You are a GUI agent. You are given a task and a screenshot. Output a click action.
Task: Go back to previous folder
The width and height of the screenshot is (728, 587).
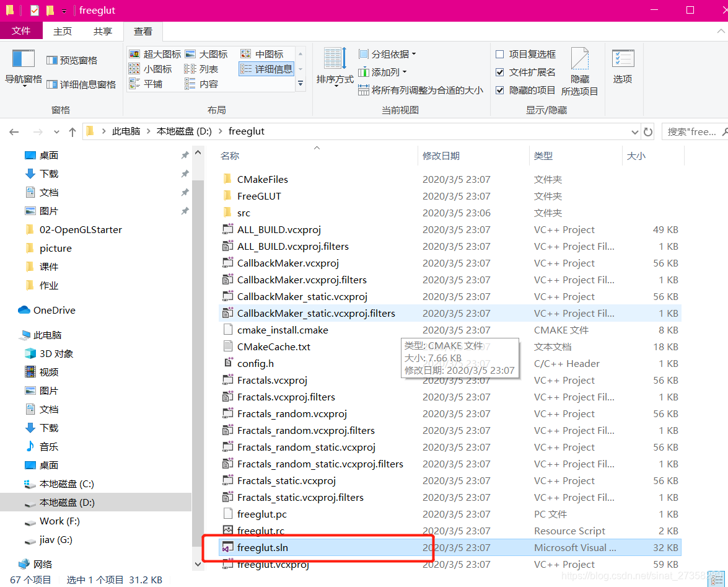14,132
